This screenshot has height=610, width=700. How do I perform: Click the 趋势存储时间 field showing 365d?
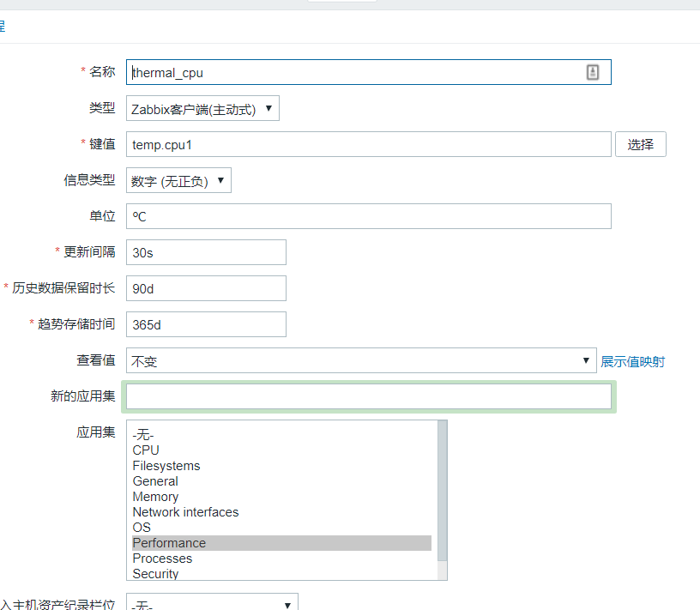(x=206, y=324)
